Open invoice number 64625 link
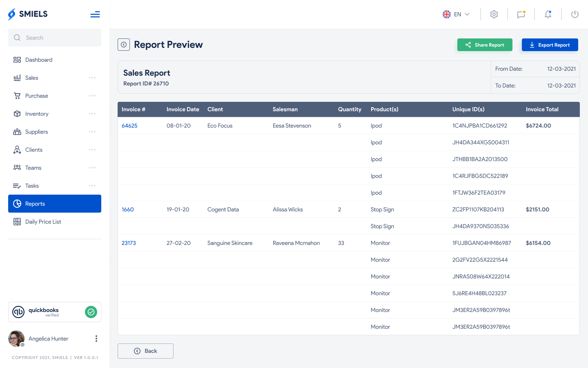 (x=129, y=126)
